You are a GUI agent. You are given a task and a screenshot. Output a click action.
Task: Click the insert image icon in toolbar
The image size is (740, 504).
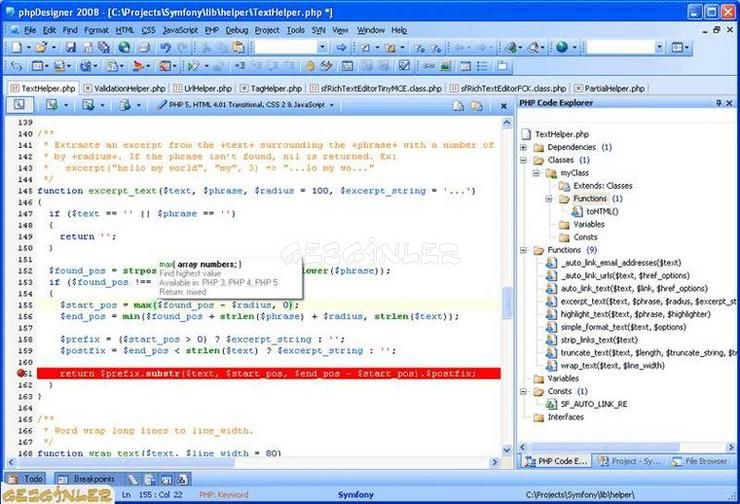click(x=446, y=66)
